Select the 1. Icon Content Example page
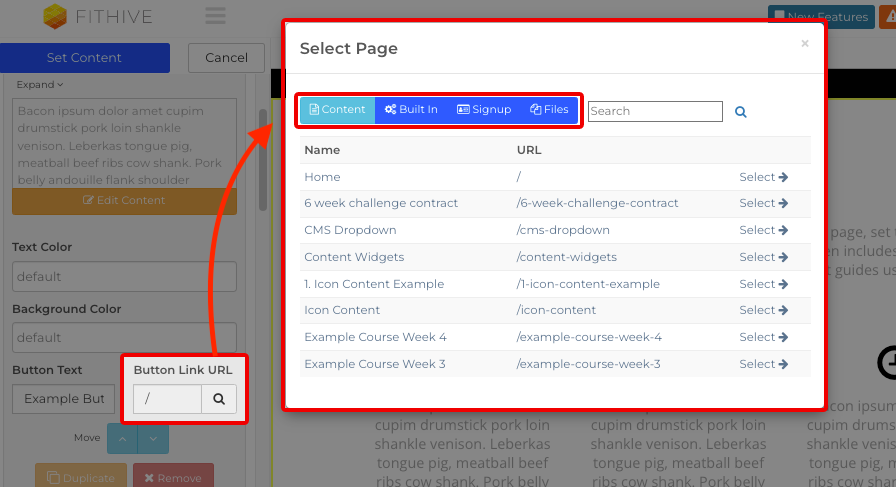The width and height of the screenshot is (896, 487). click(x=763, y=284)
